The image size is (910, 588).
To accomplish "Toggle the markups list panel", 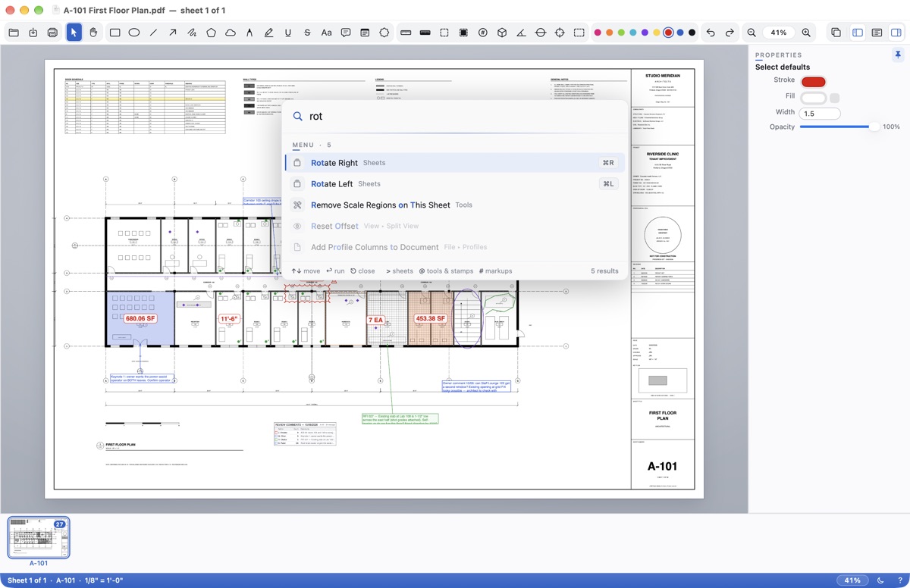I will (x=877, y=33).
